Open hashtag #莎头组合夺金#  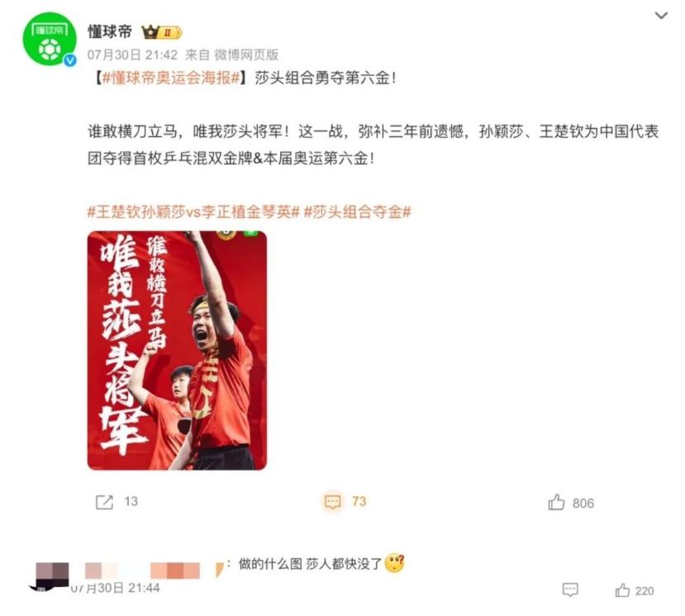(x=357, y=212)
